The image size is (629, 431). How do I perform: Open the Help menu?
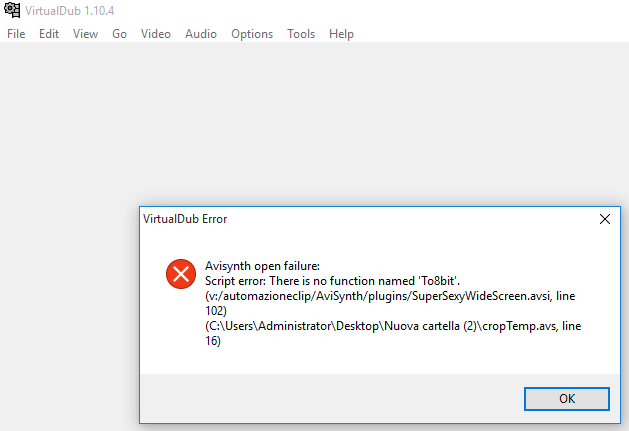coord(341,34)
